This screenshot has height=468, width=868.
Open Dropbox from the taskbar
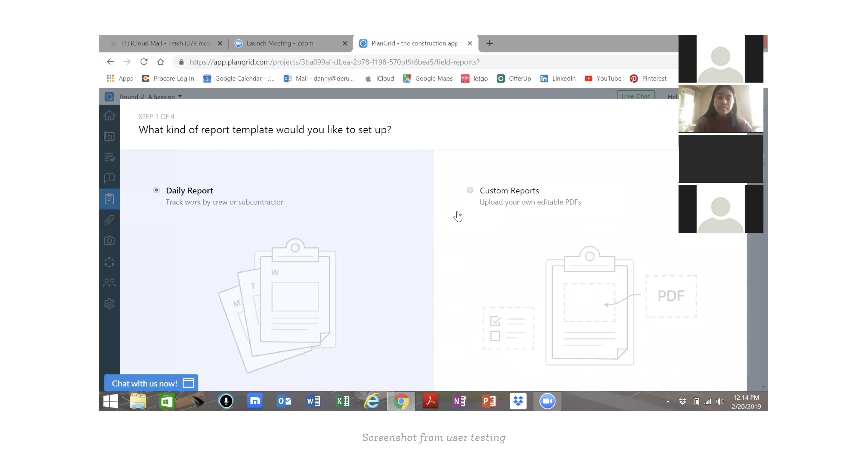point(518,401)
